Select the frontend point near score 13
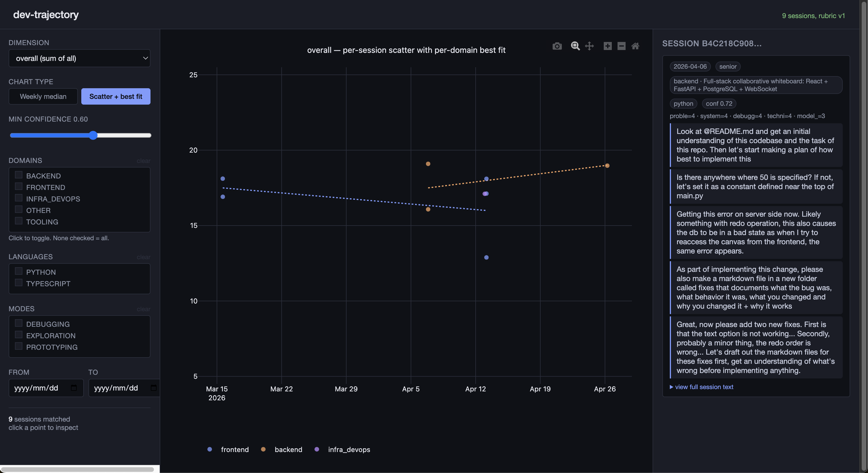 tap(486, 257)
